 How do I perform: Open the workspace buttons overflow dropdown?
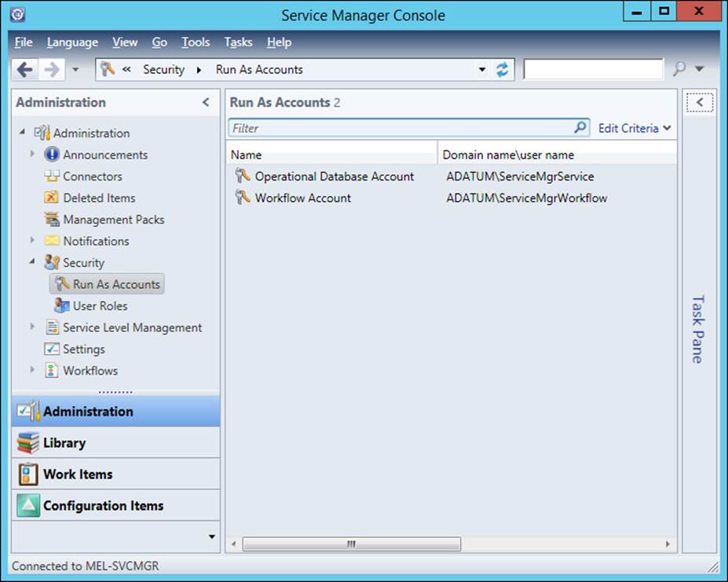[212, 537]
